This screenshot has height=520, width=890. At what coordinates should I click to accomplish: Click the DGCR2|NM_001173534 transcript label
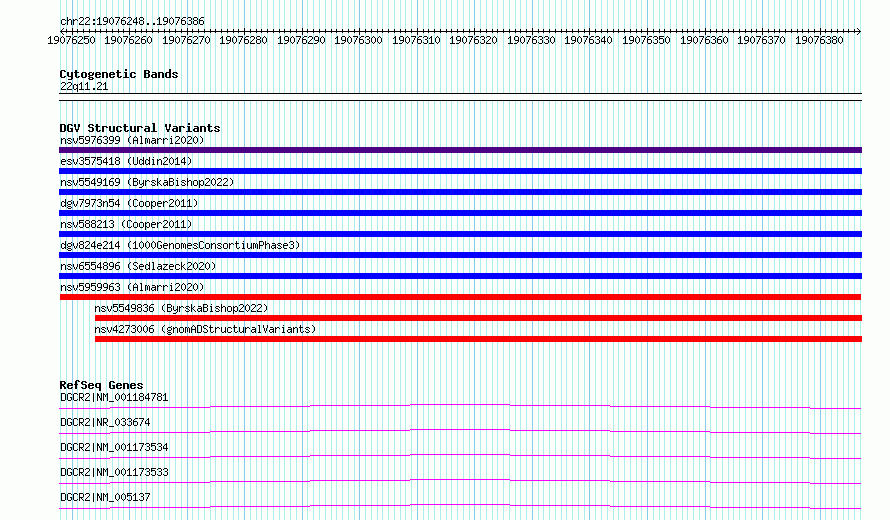[114, 447]
